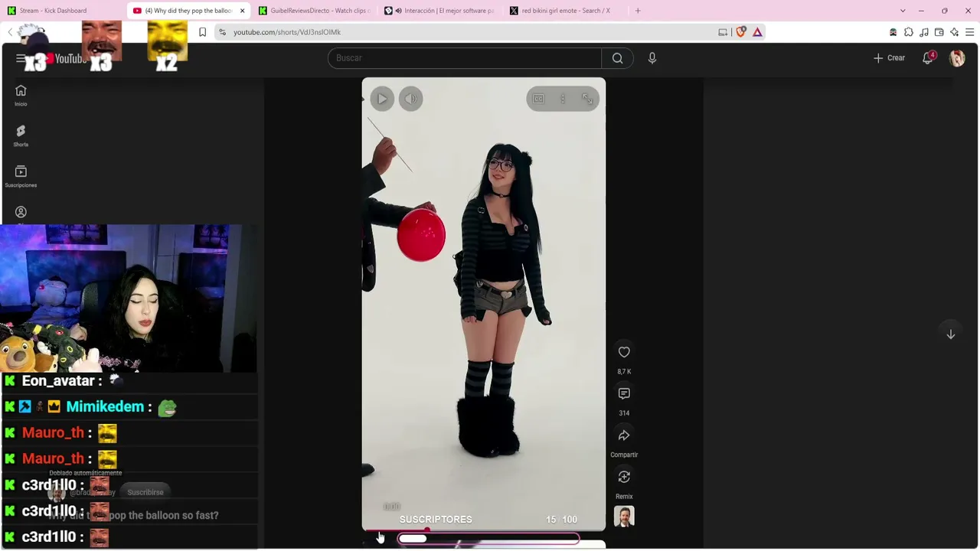This screenshot has height=551, width=980.
Task: Mute the Short's volume button
Action: [x=410, y=99]
